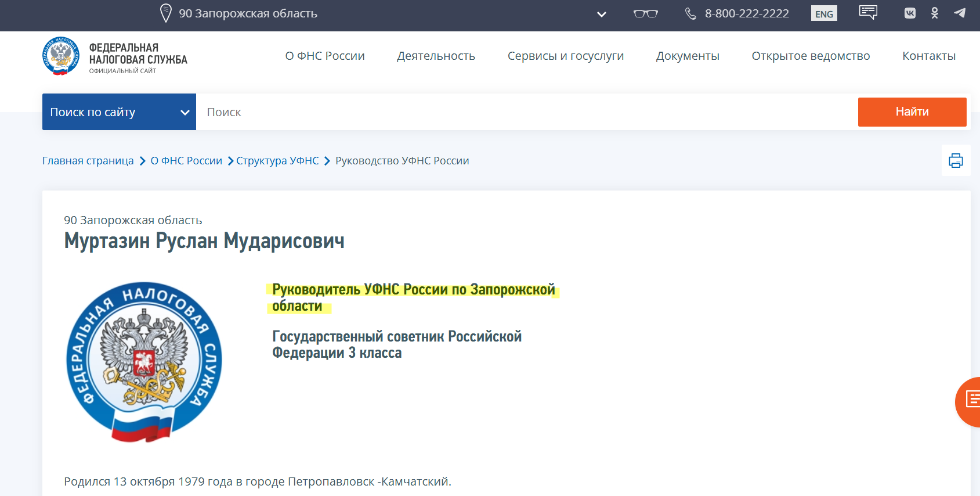Open the 'Документы' menu
The height and width of the screenshot is (496, 980).
688,56
